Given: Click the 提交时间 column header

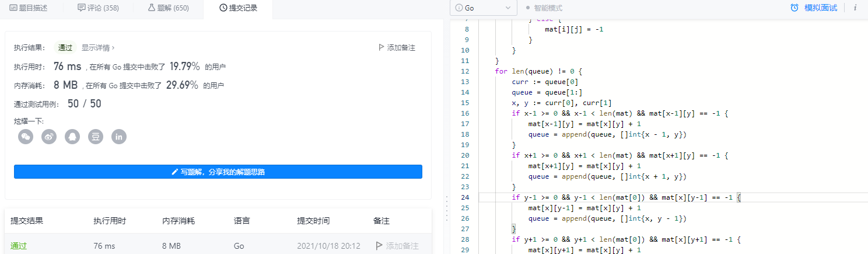Looking at the screenshot, I should (313, 221).
